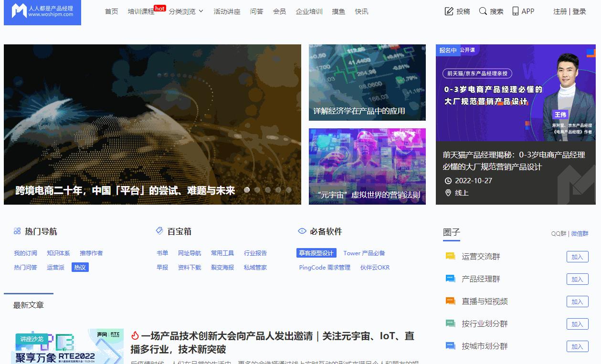601x364 pixels.
Task: Open the 跨境电商二十年 main banner
Action: click(152, 125)
